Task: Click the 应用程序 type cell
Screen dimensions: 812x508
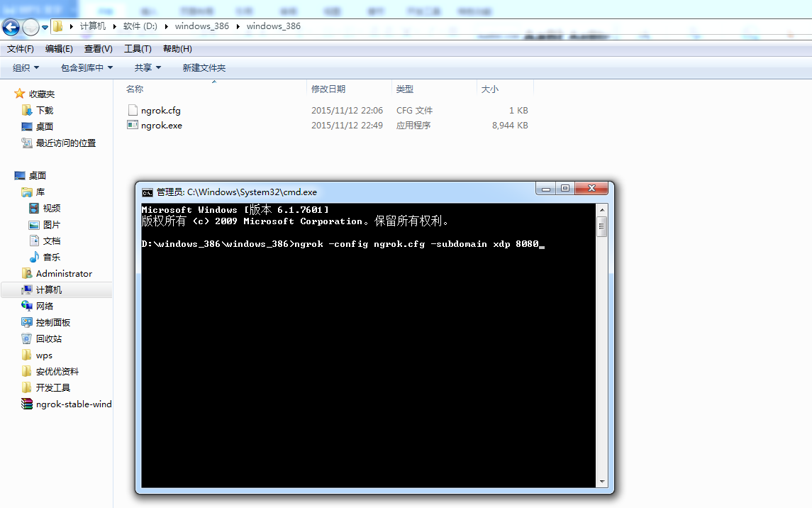Action: pos(413,126)
